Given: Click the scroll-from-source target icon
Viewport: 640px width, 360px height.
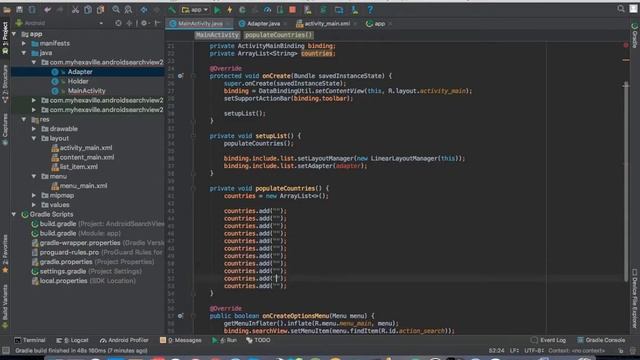Looking at the screenshot, I should coord(118,23).
